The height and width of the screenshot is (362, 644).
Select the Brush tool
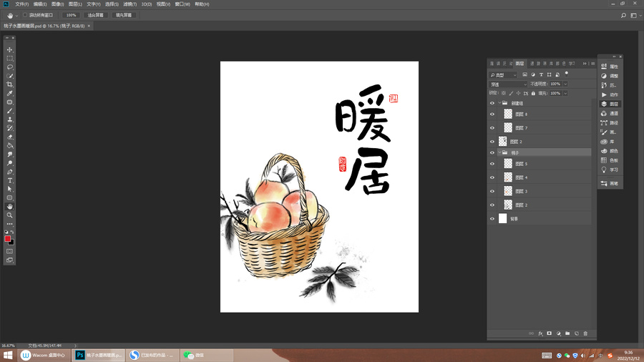[9, 111]
